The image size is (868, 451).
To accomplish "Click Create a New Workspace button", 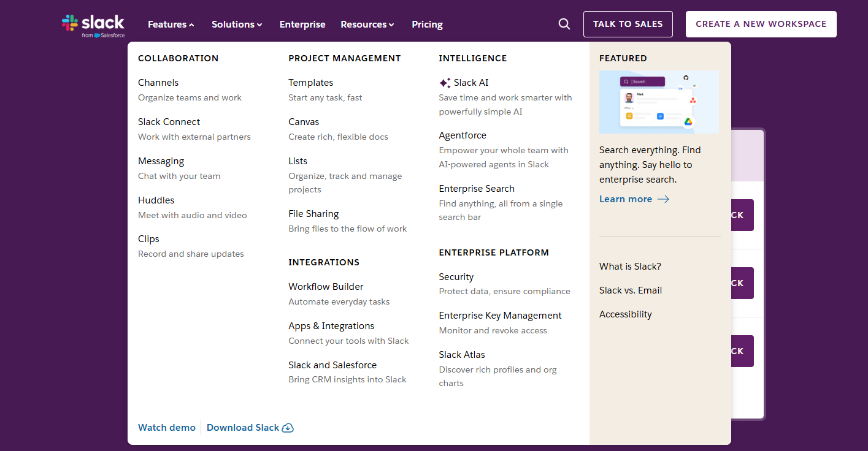I will coord(761,24).
